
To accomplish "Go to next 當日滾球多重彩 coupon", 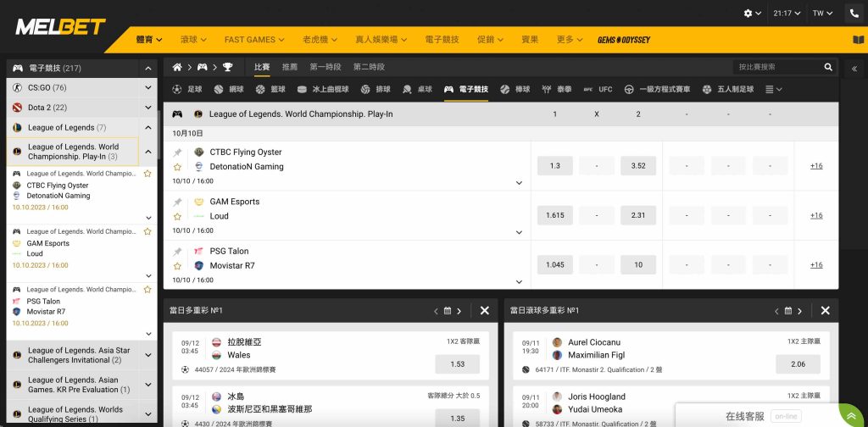I will (x=799, y=311).
